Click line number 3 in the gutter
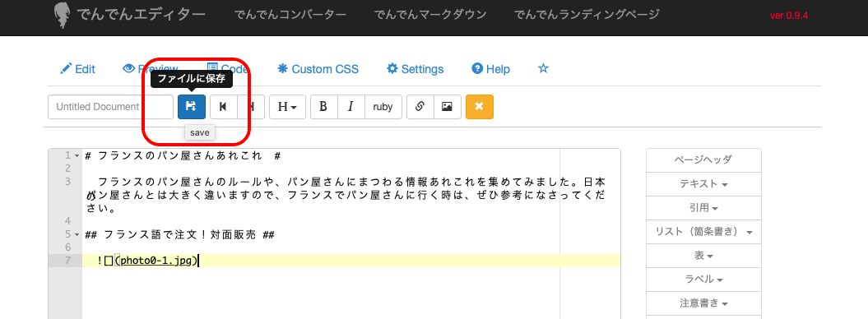 (x=67, y=182)
